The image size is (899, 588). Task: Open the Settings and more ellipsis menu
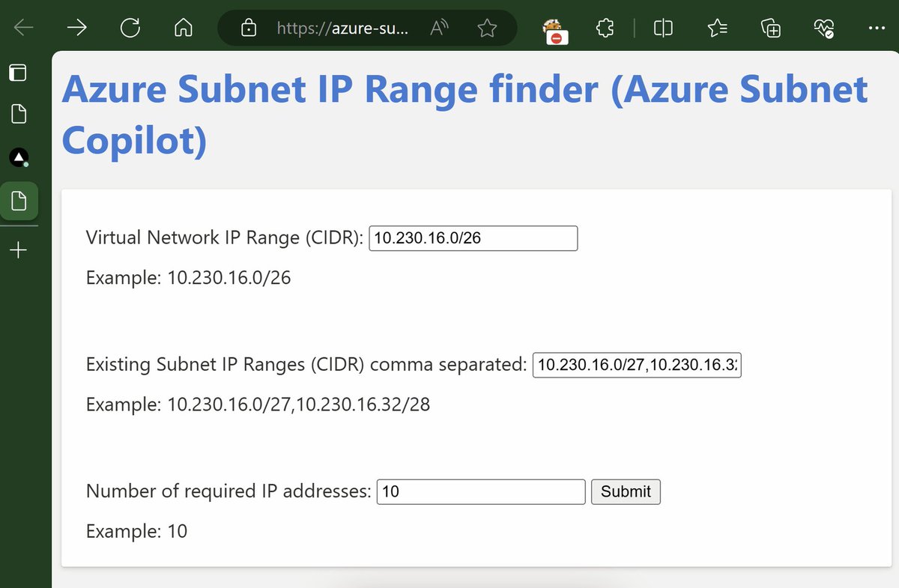[x=876, y=28]
